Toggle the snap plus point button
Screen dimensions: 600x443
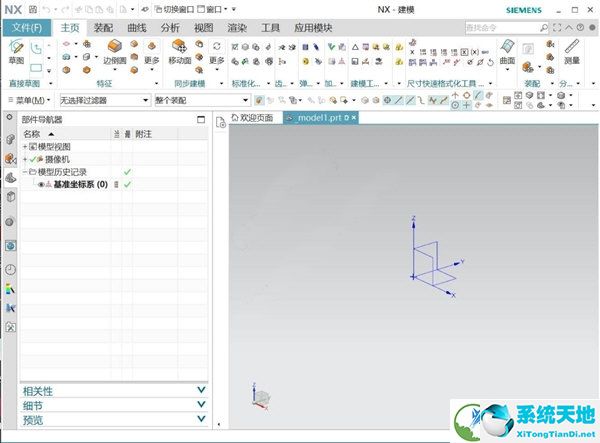coord(466,105)
